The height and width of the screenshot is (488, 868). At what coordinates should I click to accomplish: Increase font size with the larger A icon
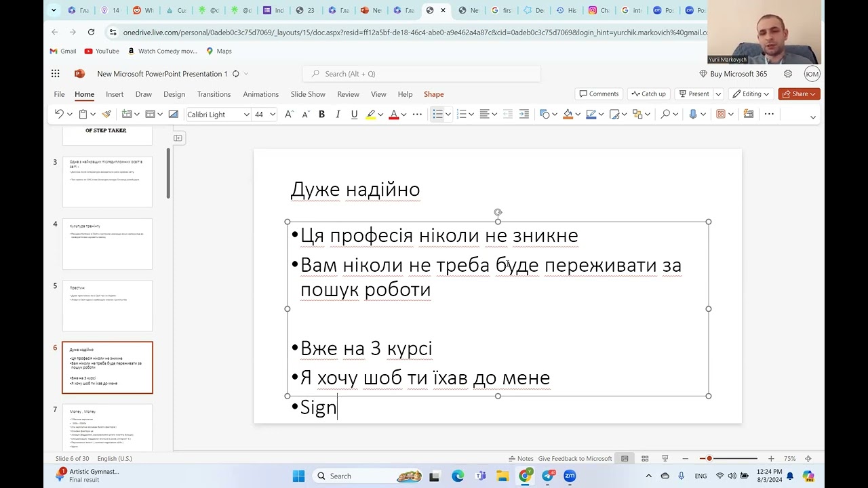click(x=289, y=114)
